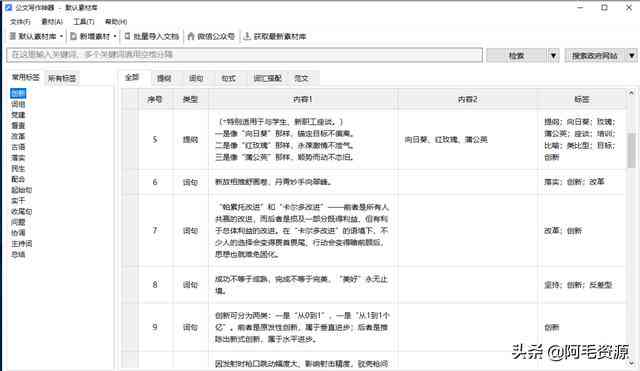The image size is (640, 371).
Task: Click the 类型 column header
Action: (x=190, y=99)
